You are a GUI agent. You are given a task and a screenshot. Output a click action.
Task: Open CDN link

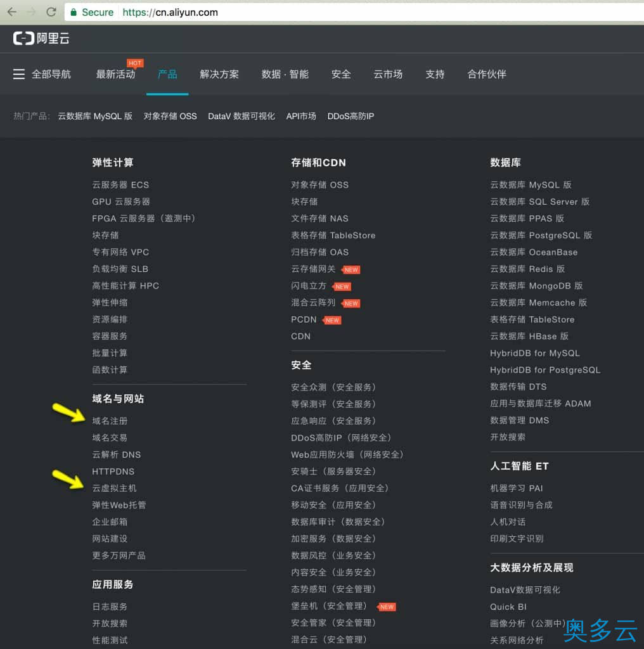tap(300, 337)
